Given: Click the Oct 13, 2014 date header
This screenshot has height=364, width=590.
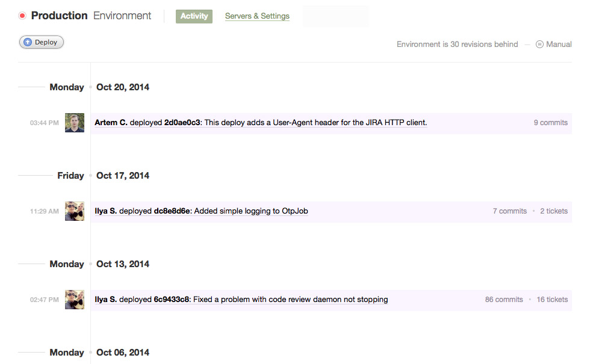Looking at the screenshot, I should pyautogui.click(x=123, y=264).
